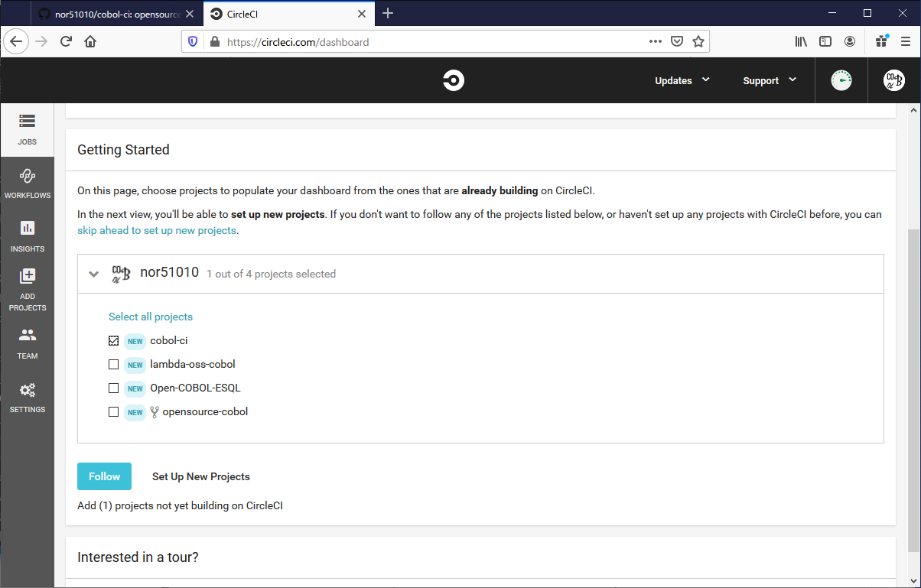921x588 pixels.
Task: Check the lambda-oss-cobol project checkbox
Action: [114, 364]
